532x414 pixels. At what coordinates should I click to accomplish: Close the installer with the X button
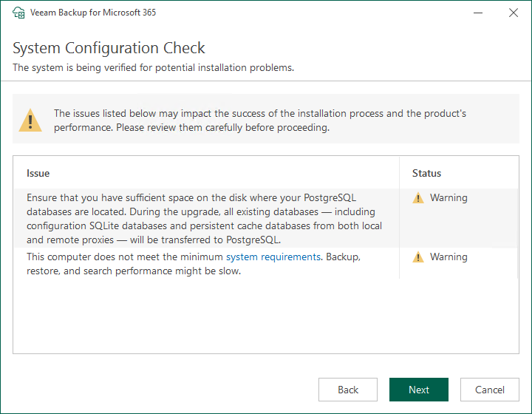pos(513,13)
